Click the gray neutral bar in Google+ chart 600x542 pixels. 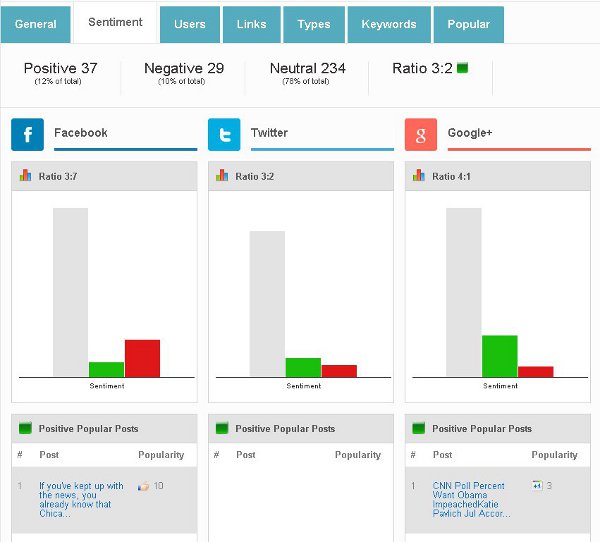(x=464, y=292)
